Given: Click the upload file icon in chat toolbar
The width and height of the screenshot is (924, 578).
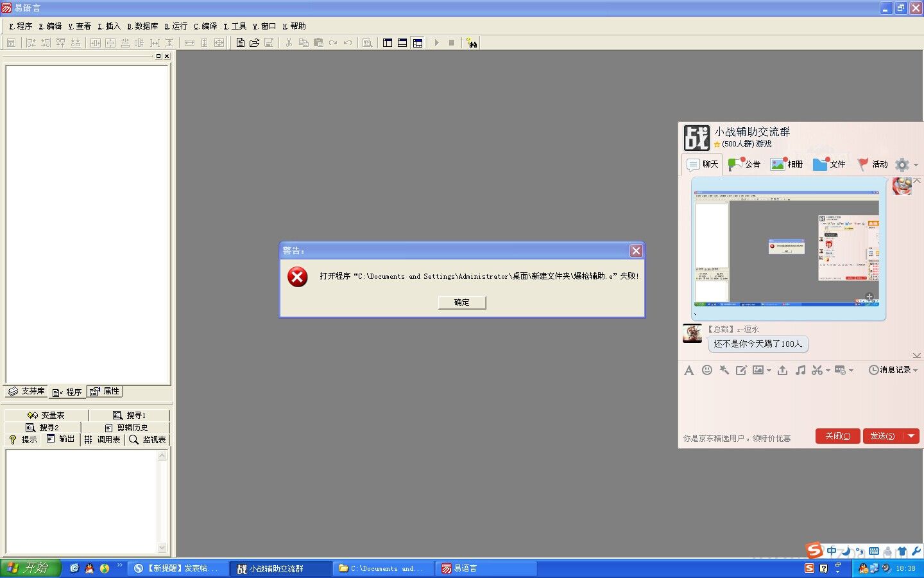Looking at the screenshot, I should pyautogui.click(x=782, y=370).
